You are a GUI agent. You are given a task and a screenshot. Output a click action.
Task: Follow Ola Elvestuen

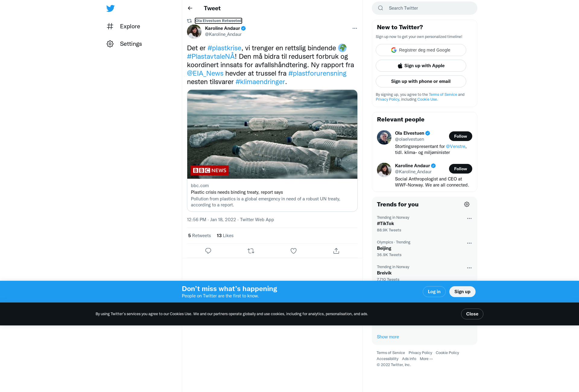click(x=460, y=136)
